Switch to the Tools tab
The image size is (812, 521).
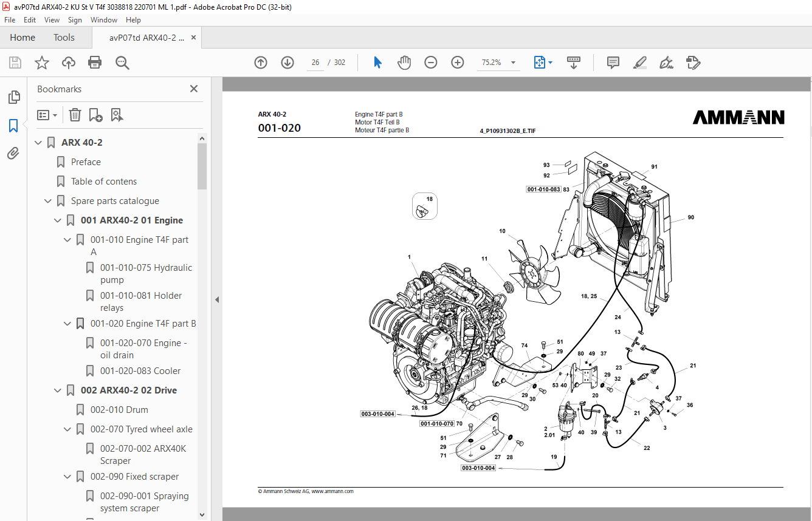click(64, 38)
